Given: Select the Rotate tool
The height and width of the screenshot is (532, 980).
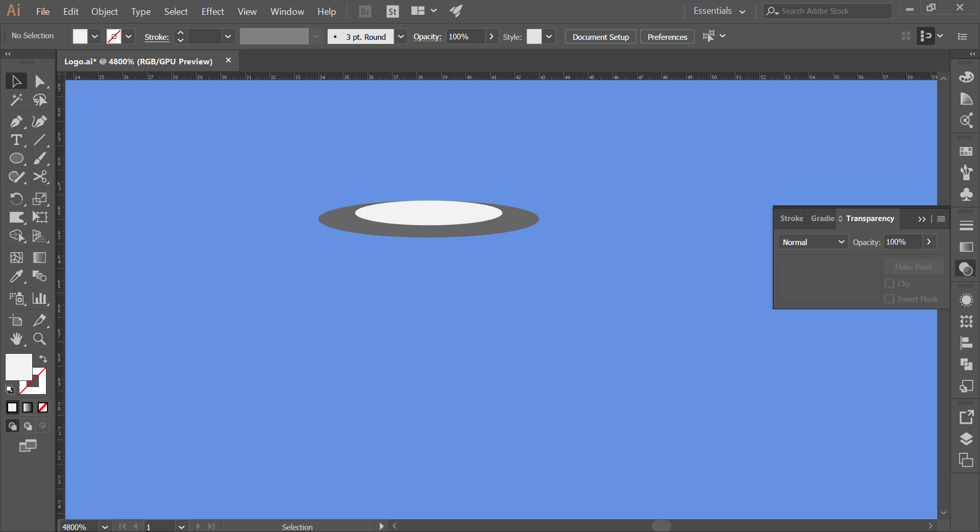Looking at the screenshot, I should [16, 199].
